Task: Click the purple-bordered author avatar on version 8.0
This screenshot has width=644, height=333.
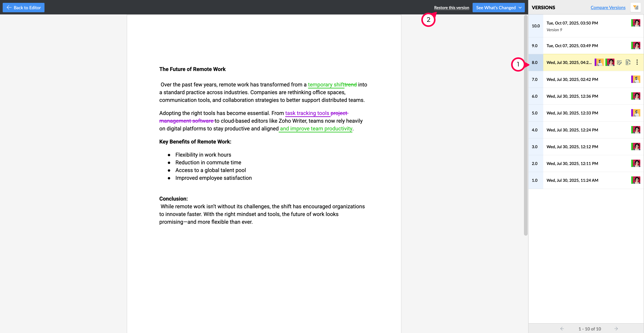Action: (599, 62)
